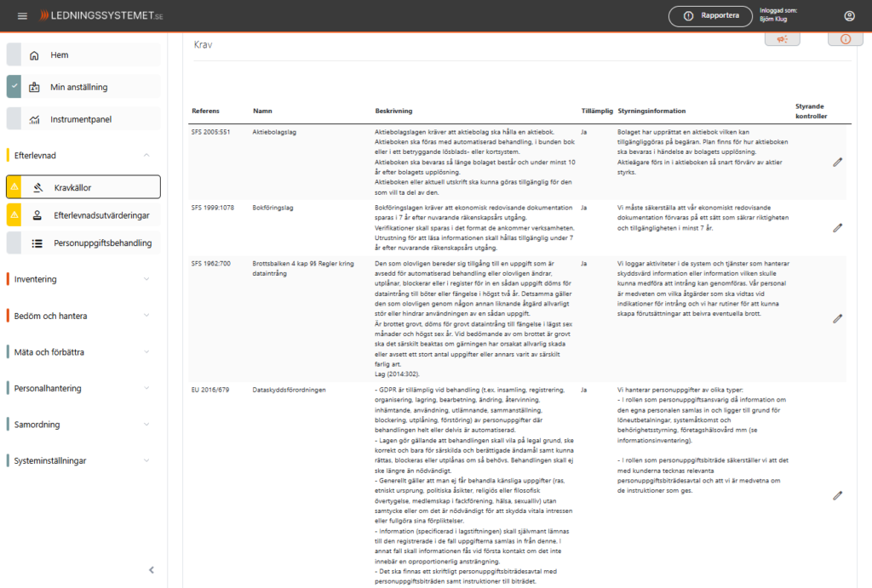872x588 pixels.
Task: Collapse the Efterlevnad section
Action: (146, 156)
